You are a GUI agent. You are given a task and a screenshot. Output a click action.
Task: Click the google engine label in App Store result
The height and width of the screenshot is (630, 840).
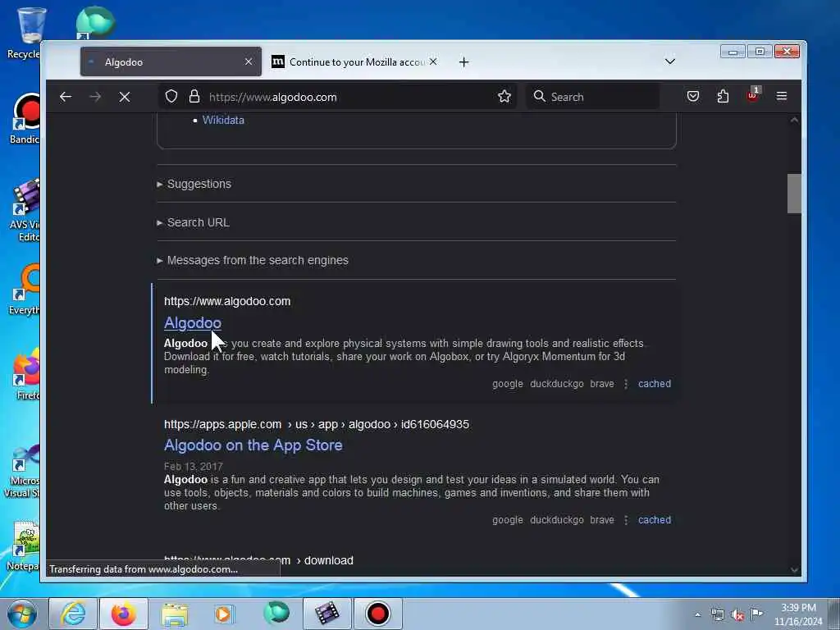pyautogui.click(x=507, y=519)
